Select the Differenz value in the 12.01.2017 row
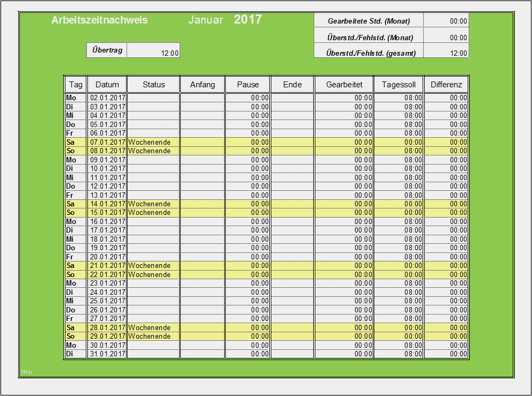 pos(446,186)
